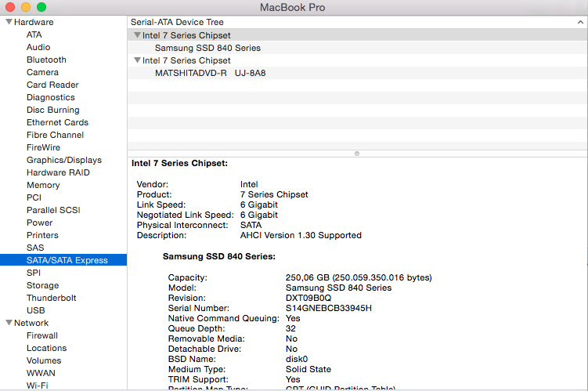Select PCI in the sidebar

(34, 197)
